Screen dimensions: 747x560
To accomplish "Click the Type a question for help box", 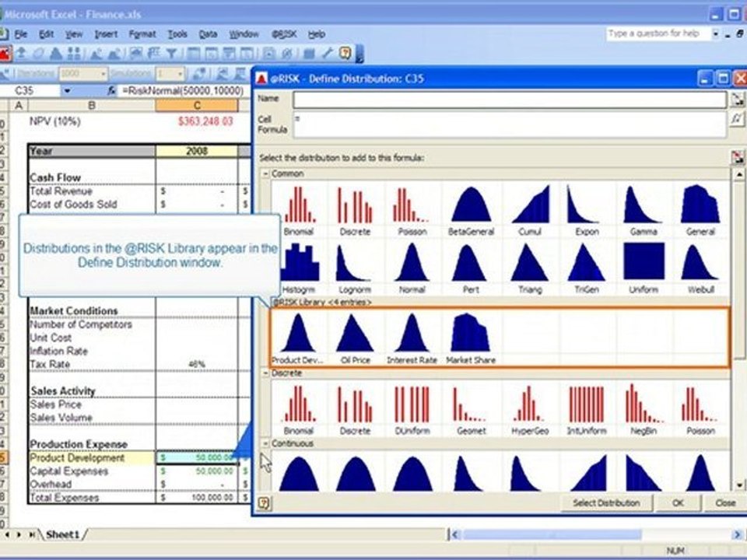I will click(658, 33).
